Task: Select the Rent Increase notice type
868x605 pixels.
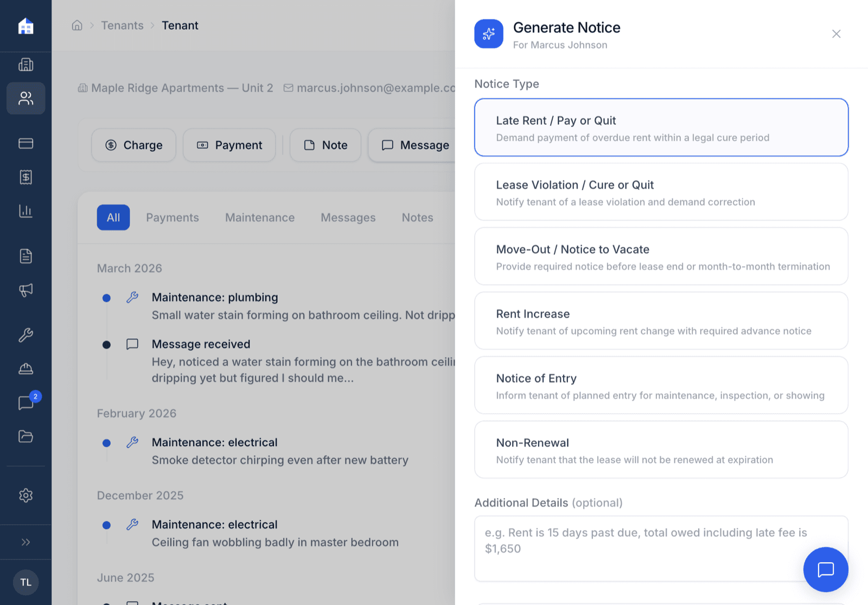Action: (x=661, y=320)
